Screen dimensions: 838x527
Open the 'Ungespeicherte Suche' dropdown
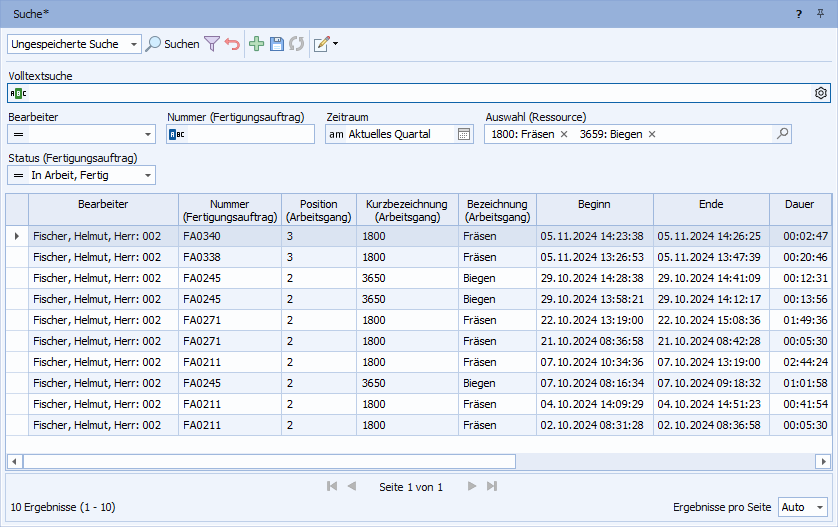[134, 44]
